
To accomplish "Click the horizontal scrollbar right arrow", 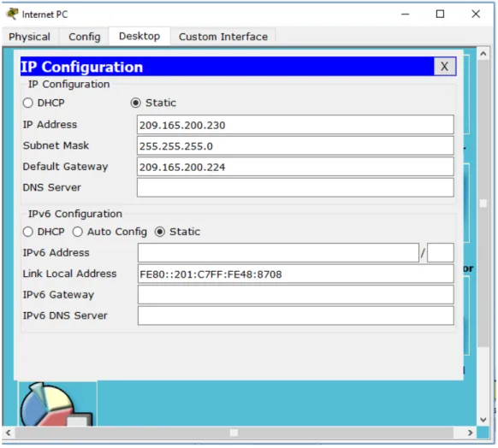I will tap(471, 433).
